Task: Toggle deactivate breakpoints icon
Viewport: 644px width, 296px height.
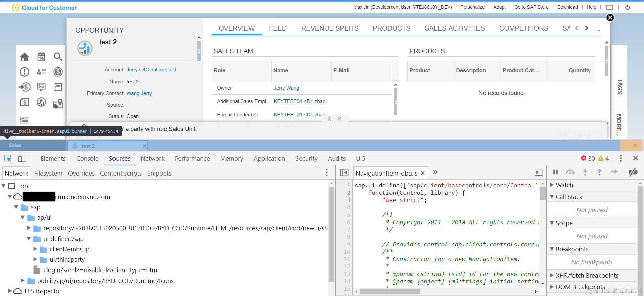Action: (x=633, y=172)
